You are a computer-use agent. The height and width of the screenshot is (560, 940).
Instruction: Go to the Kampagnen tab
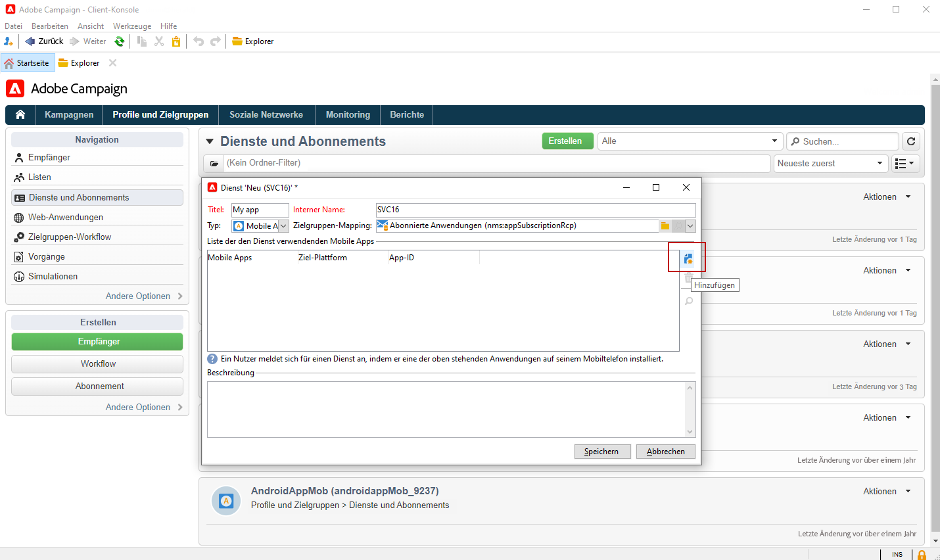tap(69, 114)
